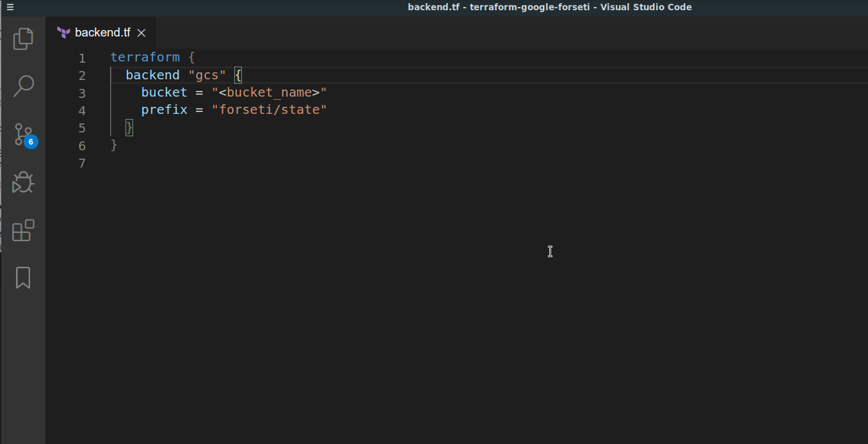Open the Extensions view icon
The height and width of the screenshot is (444, 868).
[23, 230]
